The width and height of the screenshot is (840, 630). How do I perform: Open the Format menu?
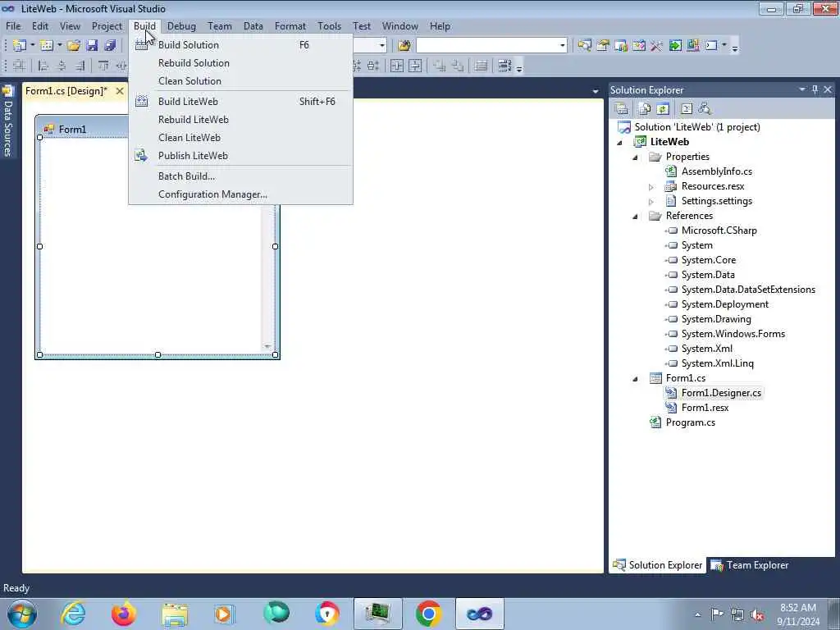[x=290, y=25]
